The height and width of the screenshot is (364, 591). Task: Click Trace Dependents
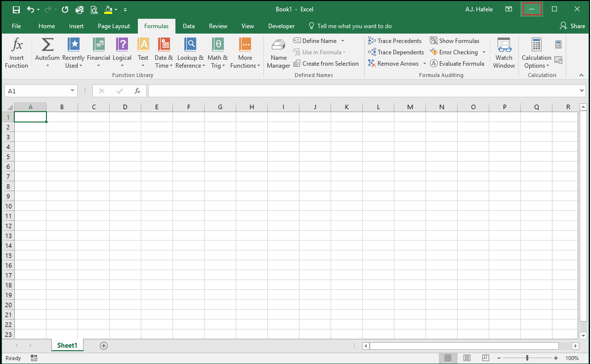pos(396,52)
